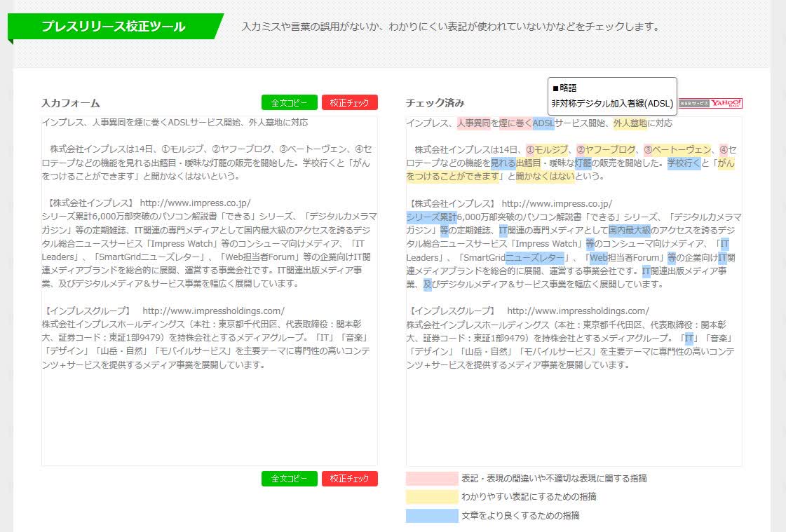Click impress.co.jp URL in the checked result
Viewport: 786px width, 532px height.
tap(557, 204)
